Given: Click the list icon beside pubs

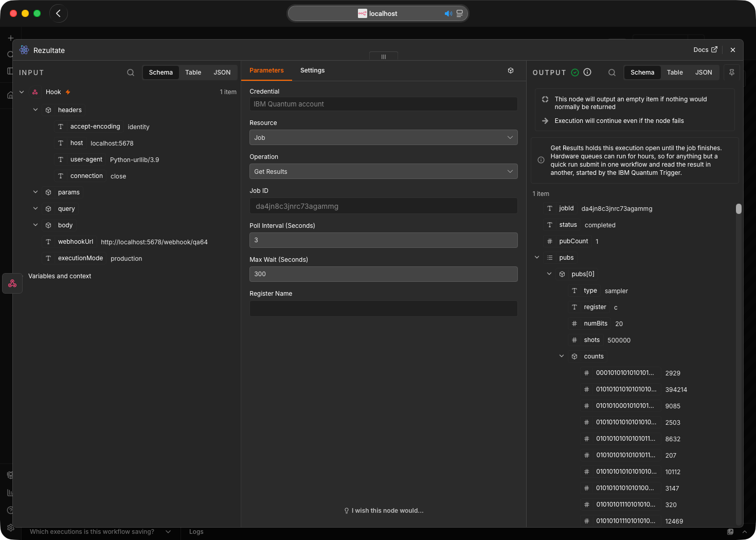Looking at the screenshot, I should tap(550, 258).
